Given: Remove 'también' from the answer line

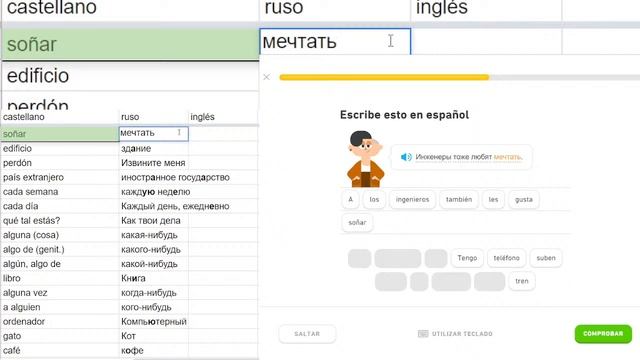Looking at the screenshot, I should tap(459, 200).
